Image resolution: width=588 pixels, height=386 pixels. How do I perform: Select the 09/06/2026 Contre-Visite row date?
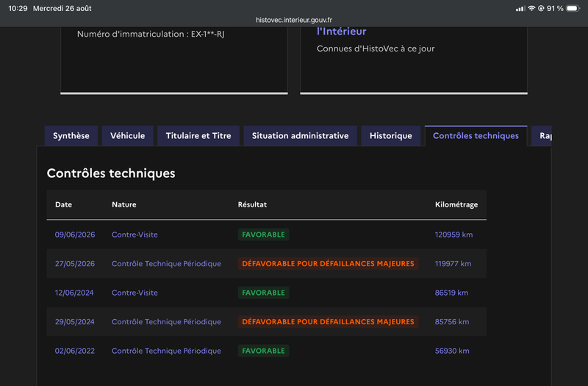pyautogui.click(x=75, y=235)
